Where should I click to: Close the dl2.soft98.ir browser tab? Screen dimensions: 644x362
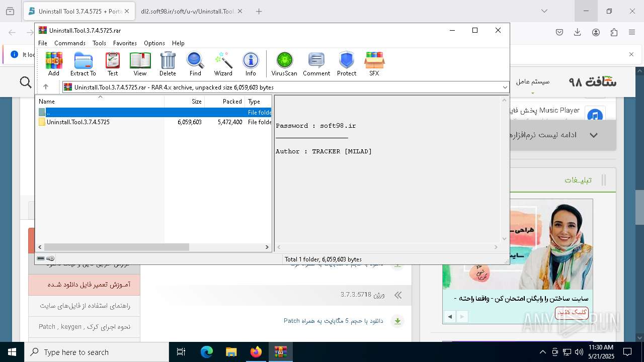239,11
